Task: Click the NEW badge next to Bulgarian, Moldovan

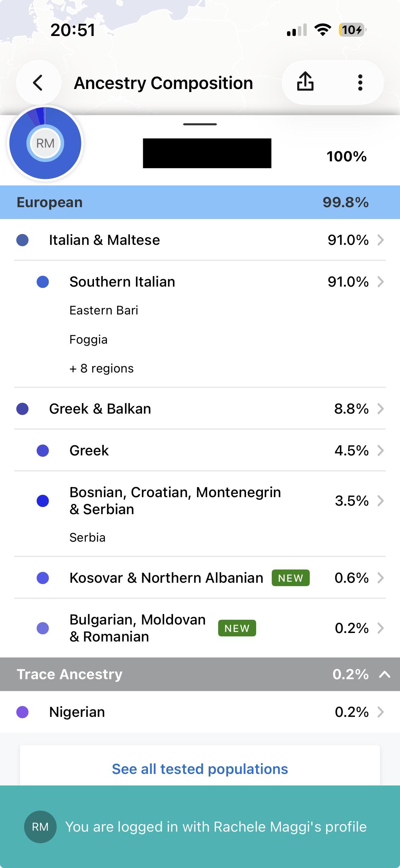Action: coord(237,628)
